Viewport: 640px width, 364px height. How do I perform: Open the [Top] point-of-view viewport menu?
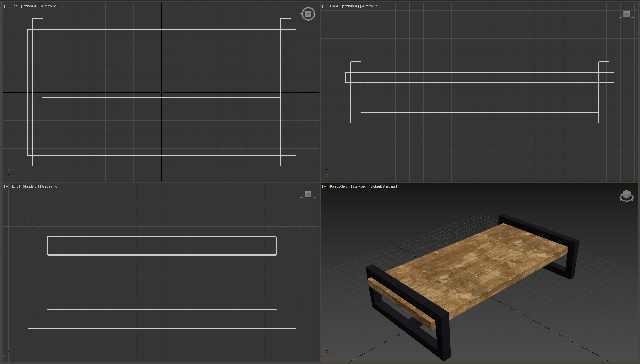(15, 6)
